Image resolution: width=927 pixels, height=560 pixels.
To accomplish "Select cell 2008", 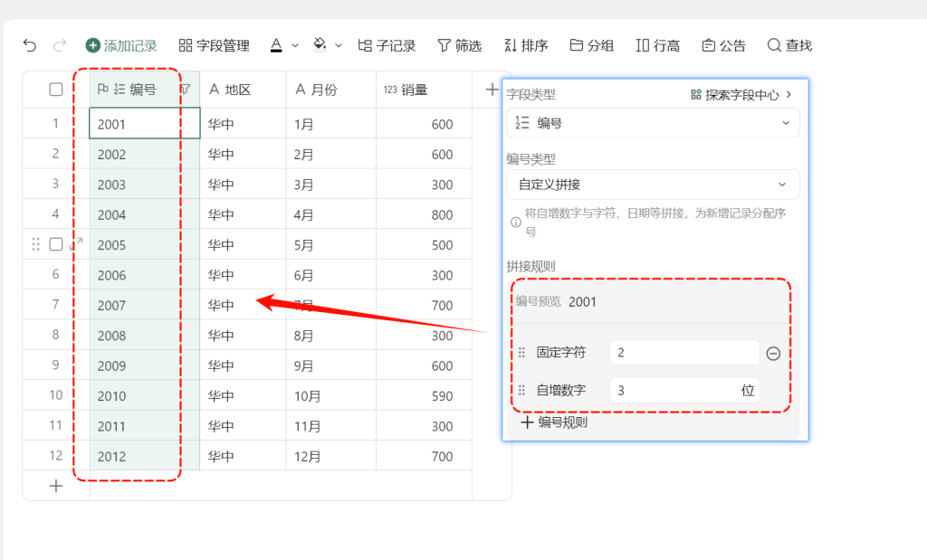I will tap(144, 335).
